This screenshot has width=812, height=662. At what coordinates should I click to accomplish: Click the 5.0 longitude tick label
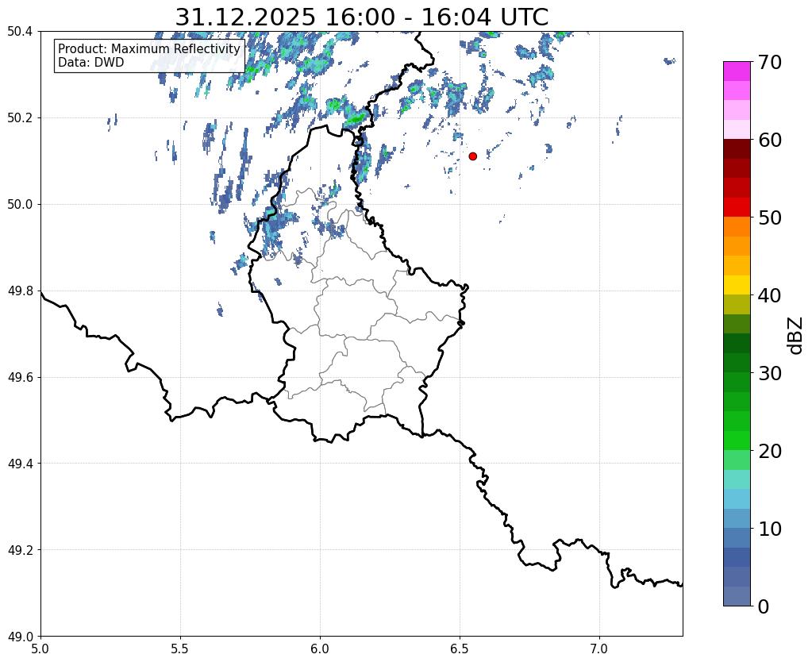[40, 649]
